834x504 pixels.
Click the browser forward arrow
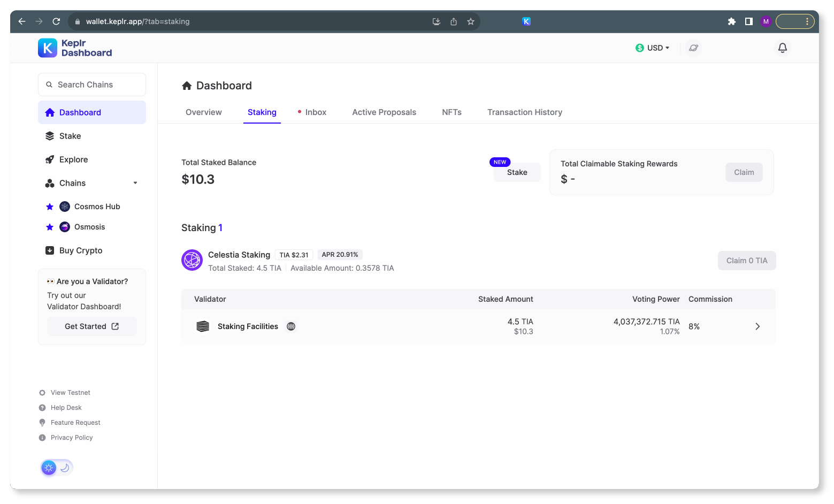pyautogui.click(x=39, y=21)
